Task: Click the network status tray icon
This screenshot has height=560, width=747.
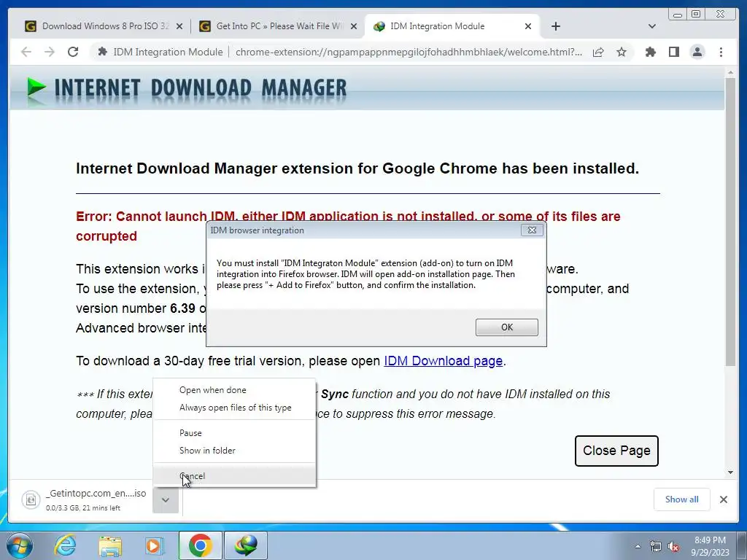Action: pyautogui.click(x=656, y=547)
